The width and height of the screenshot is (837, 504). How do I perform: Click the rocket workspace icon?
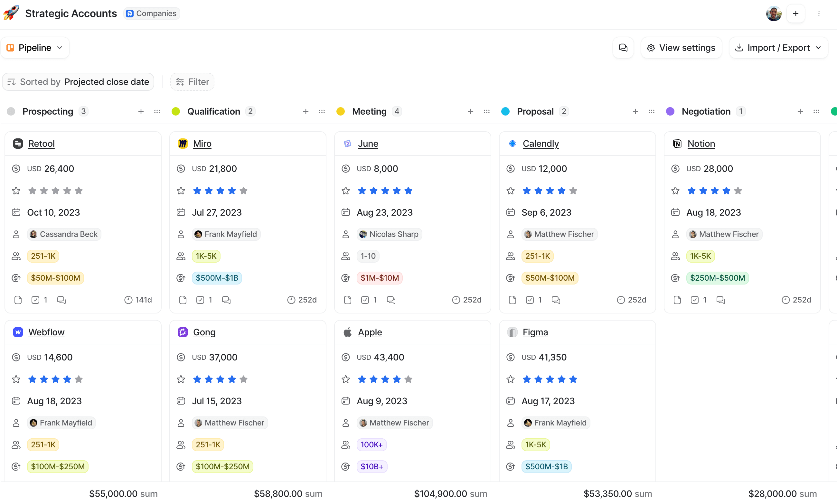(x=11, y=13)
